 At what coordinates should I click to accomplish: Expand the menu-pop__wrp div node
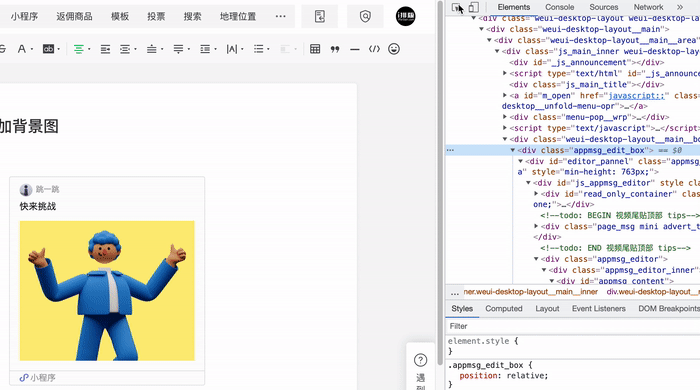[x=505, y=117]
